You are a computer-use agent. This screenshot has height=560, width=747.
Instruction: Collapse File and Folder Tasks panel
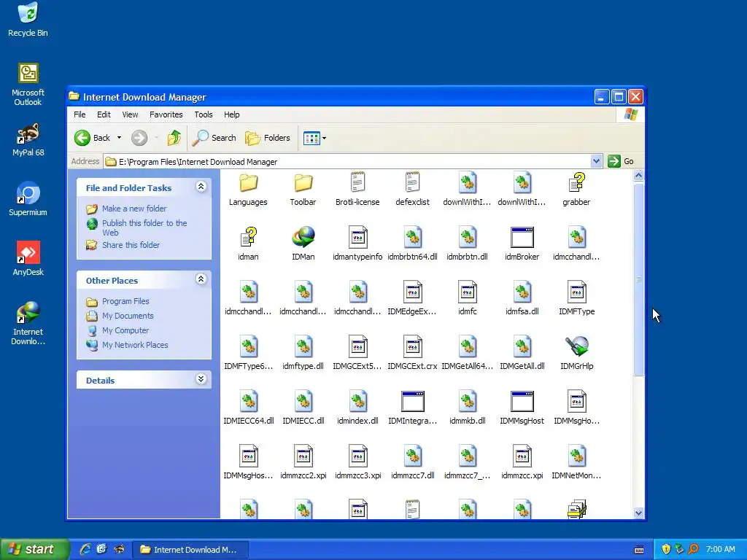coord(201,187)
